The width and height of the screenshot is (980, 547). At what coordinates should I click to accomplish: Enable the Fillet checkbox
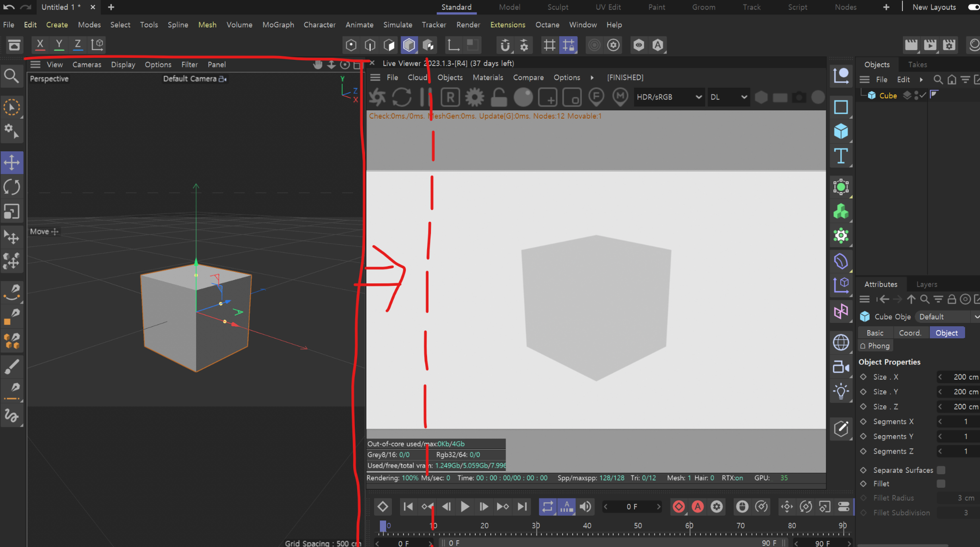[940, 483]
